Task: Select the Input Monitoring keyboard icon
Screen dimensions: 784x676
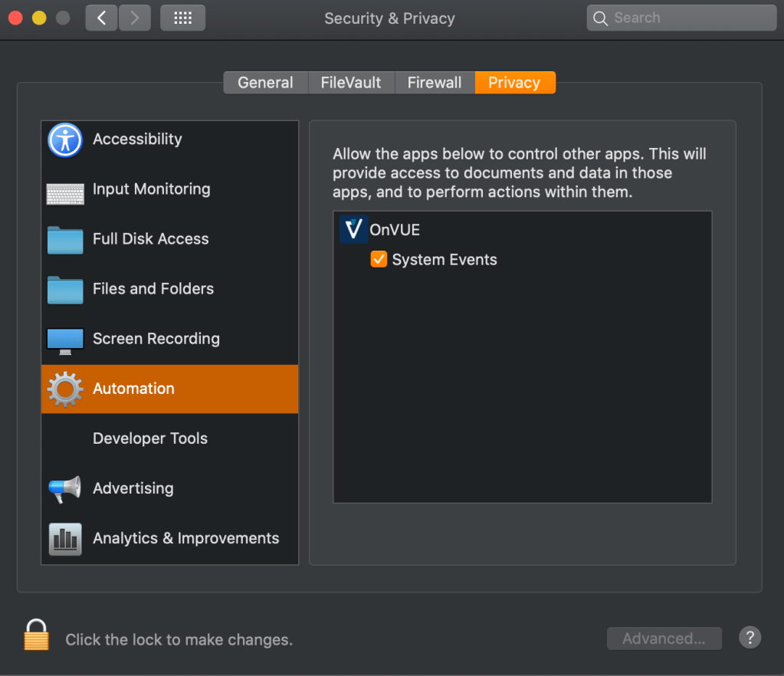Action: tap(65, 192)
